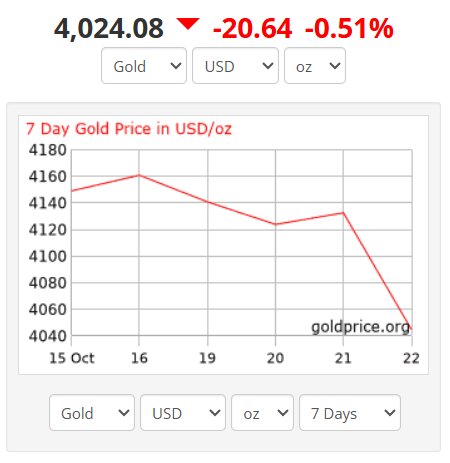Open the 7 Days time range dropdown
450x463 pixels.
coord(350,413)
